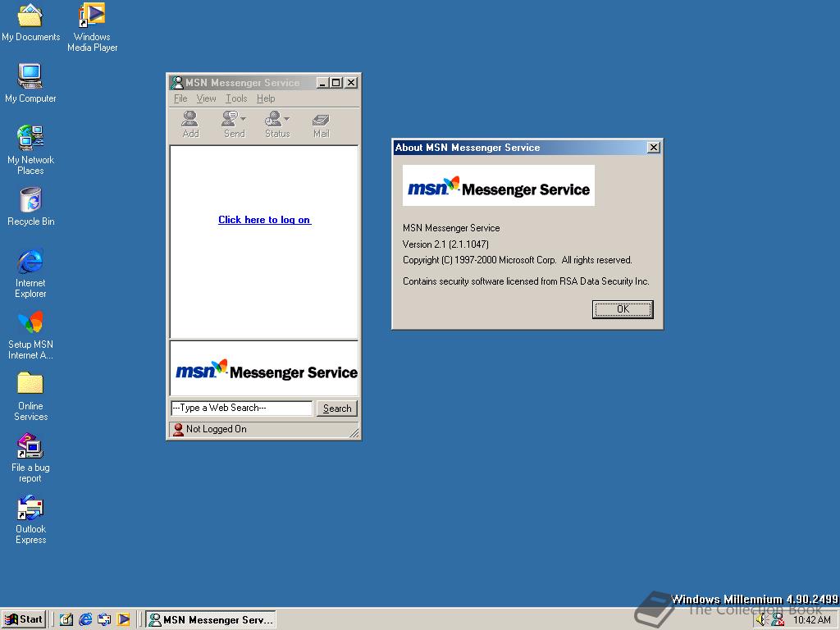This screenshot has height=630, width=840.
Task: Click the MSN Messenger window title icon
Action: [x=177, y=83]
